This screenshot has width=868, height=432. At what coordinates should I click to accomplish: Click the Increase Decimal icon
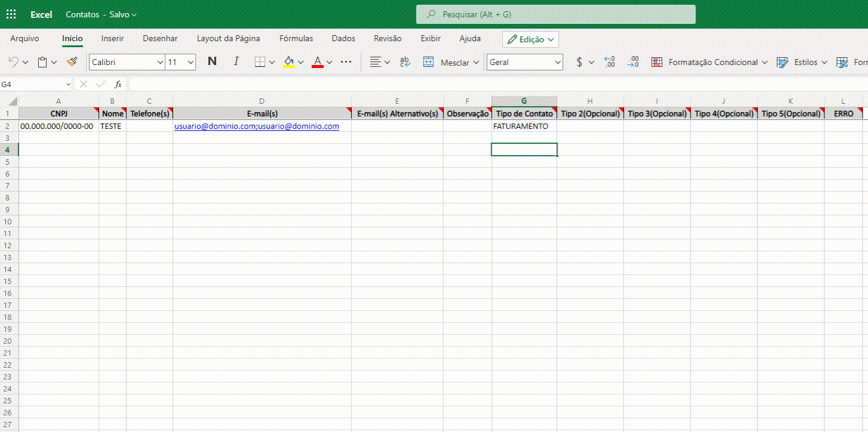(x=610, y=62)
